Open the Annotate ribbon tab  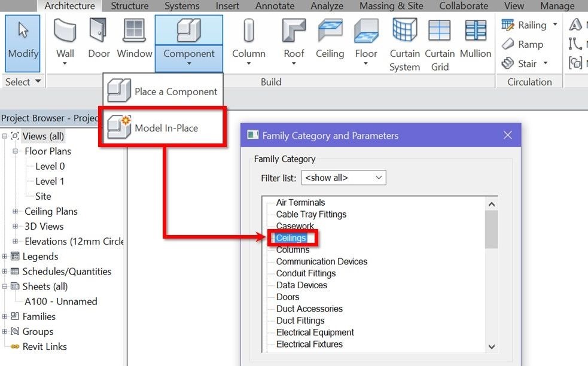275,5
